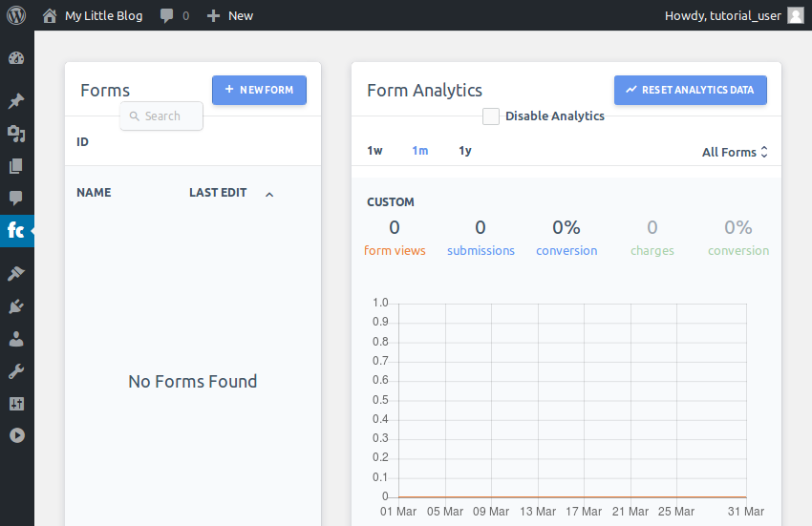Open the Tools wrench icon
Image resolution: width=812 pixels, height=526 pixels.
(x=16, y=371)
